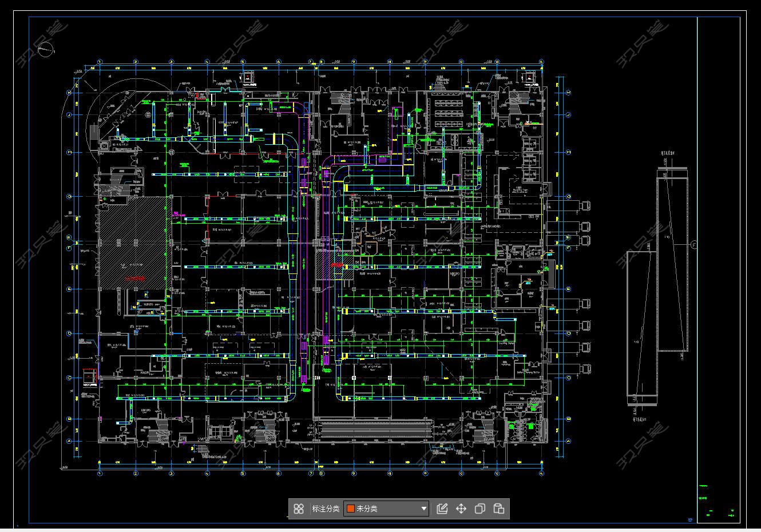This screenshot has width=761, height=532.
Task: Click the paste clipboard icon
Action: (498, 509)
